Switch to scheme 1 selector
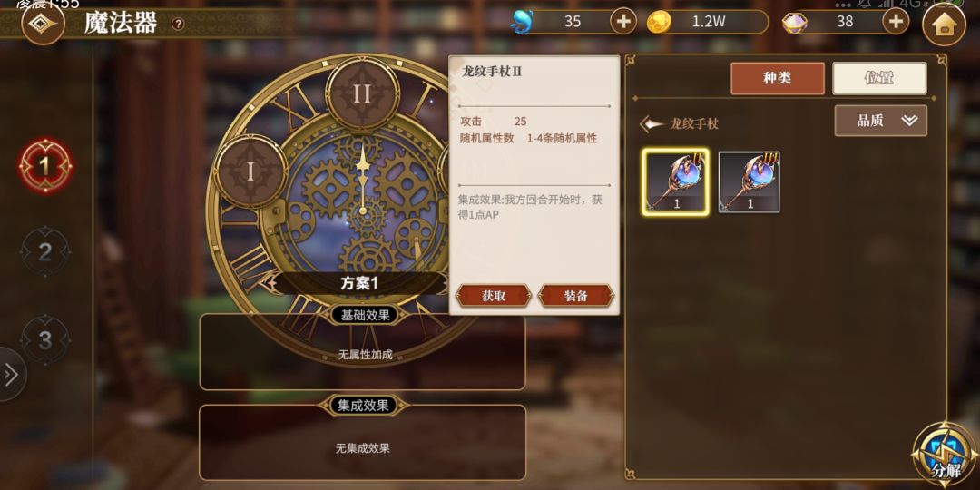 tap(45, 166)
